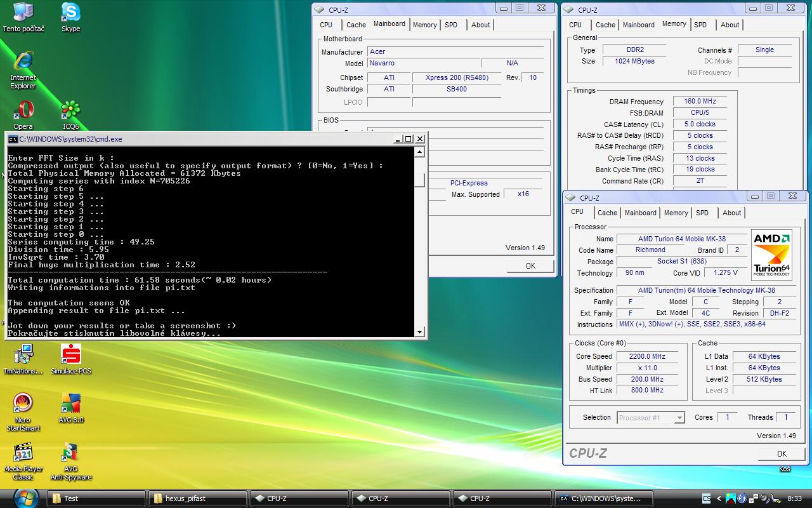Switch to hexus_pifast taskbar button

coord(199,498)
